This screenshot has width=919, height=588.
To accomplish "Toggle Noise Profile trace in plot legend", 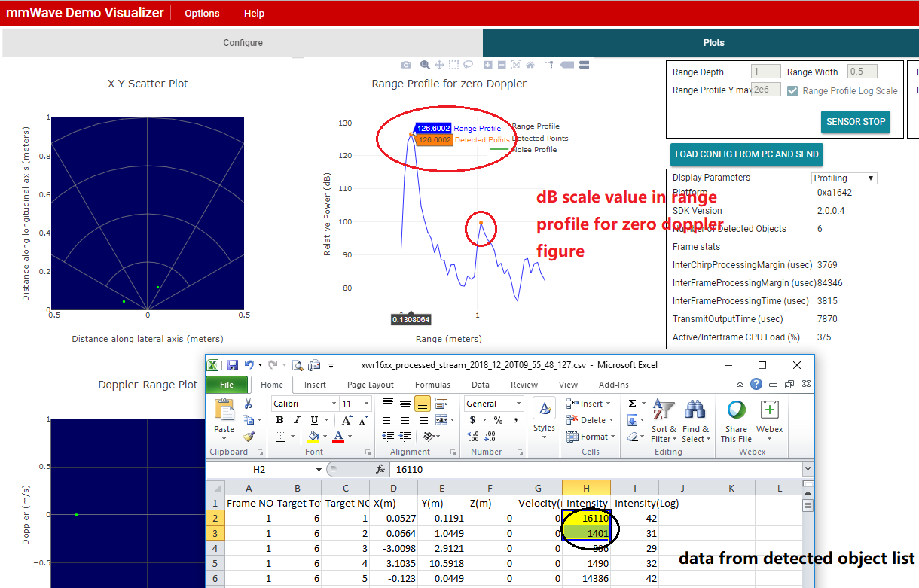I will click(524, 149).
